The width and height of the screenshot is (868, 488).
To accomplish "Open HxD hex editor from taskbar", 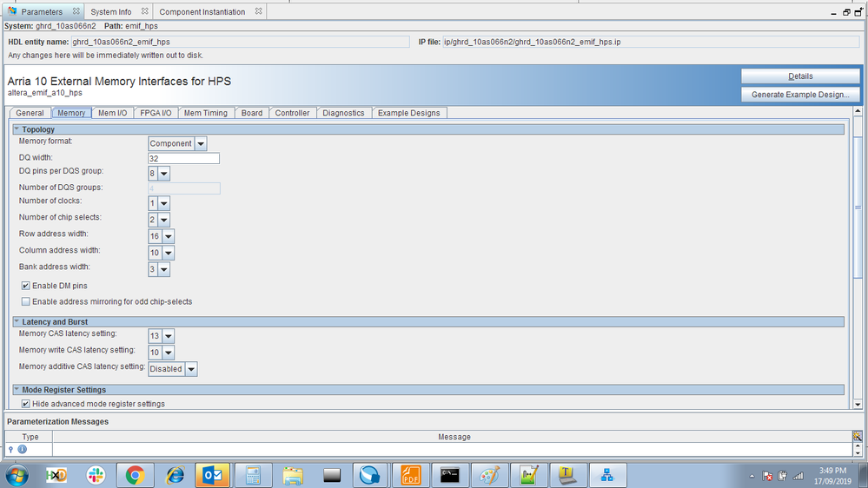I will click(x=56, y=475).
